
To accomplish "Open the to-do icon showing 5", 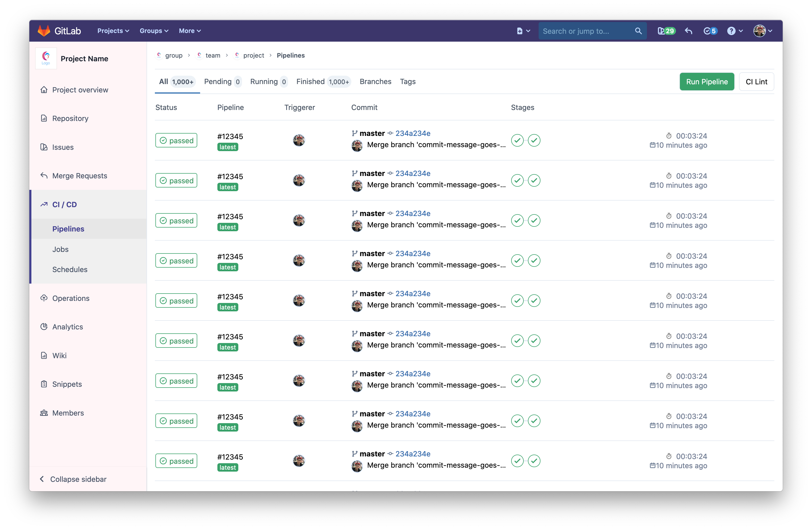I will (x=710, y=31).
